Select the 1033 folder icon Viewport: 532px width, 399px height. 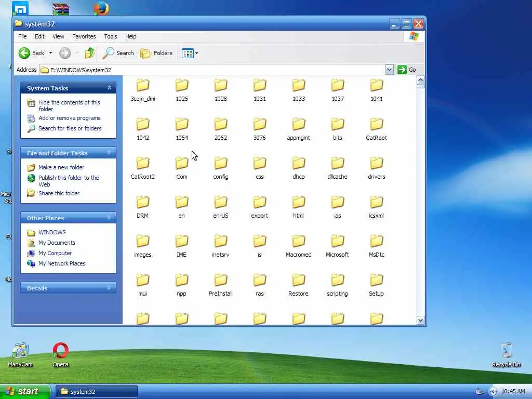[299, 85]
